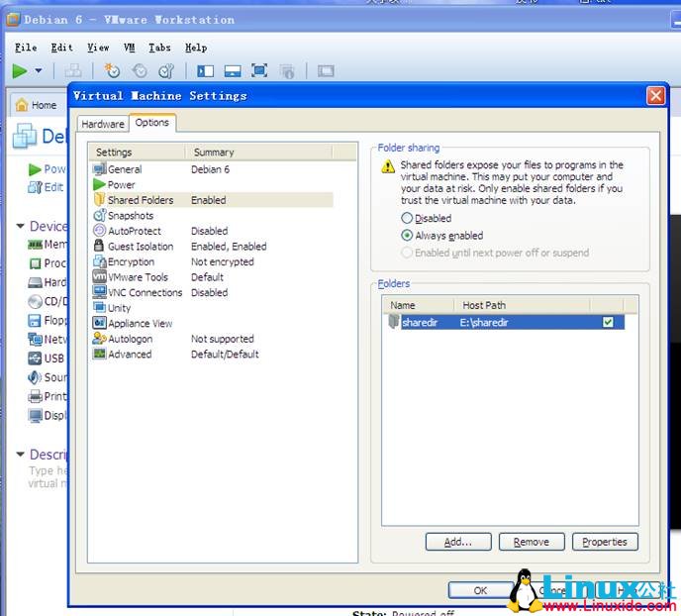
Task: Click the Add... button
Action: 458,542
